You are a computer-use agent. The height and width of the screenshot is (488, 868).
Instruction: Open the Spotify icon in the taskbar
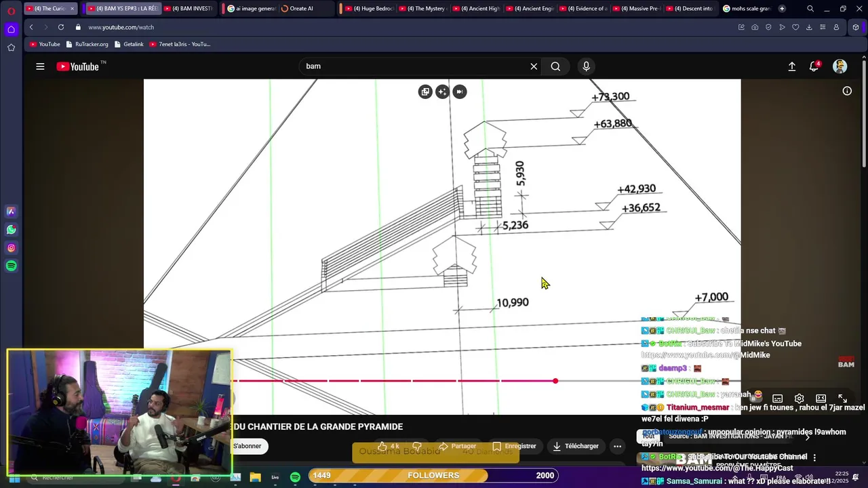tap(295, 477)
